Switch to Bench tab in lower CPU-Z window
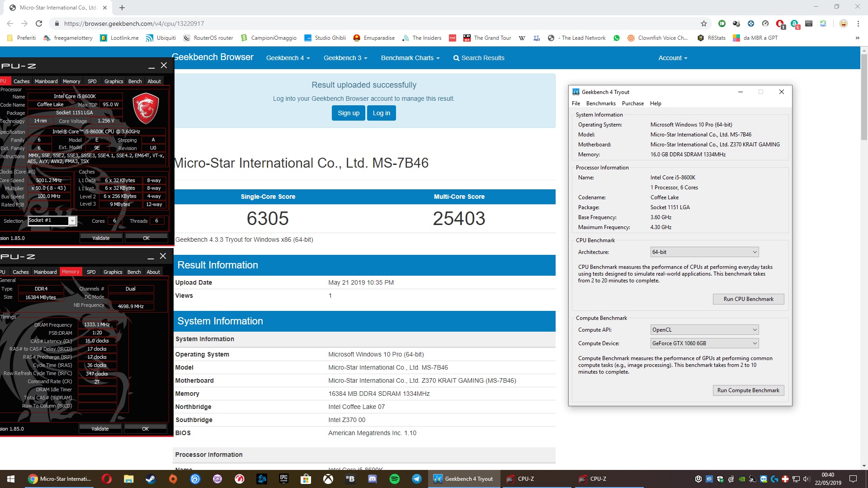The image size is (868, 488). 134,272
